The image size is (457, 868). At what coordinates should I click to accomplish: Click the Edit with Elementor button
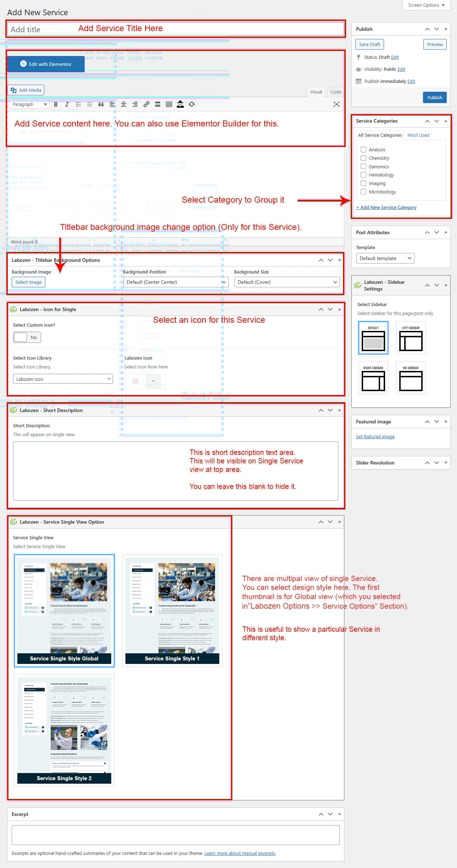coord(46,64)
